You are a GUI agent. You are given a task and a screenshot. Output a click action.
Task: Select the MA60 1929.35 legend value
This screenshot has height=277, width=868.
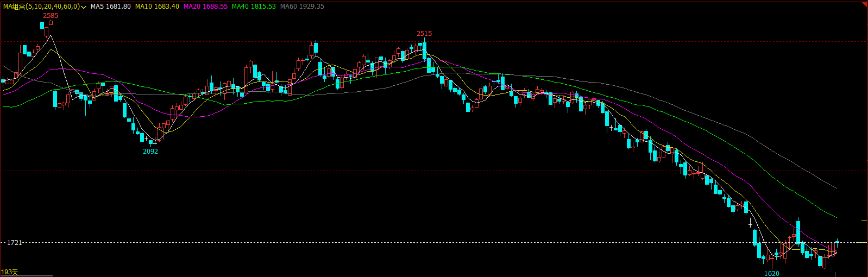[302, 7]
